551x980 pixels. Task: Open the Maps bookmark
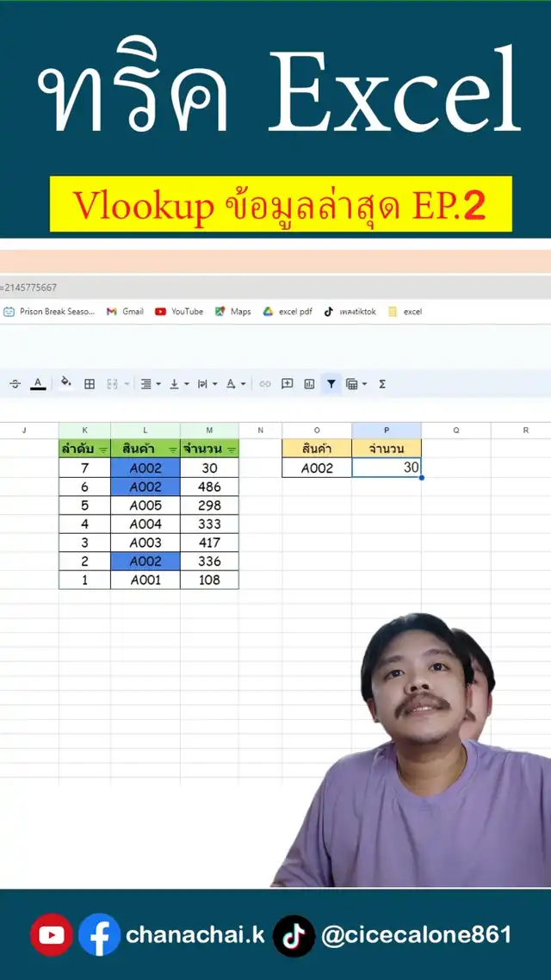click(x=233, y=312)
